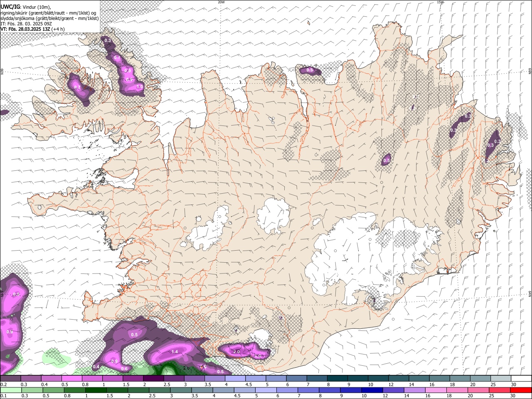Click the '15W' longitude label at top

440,2
